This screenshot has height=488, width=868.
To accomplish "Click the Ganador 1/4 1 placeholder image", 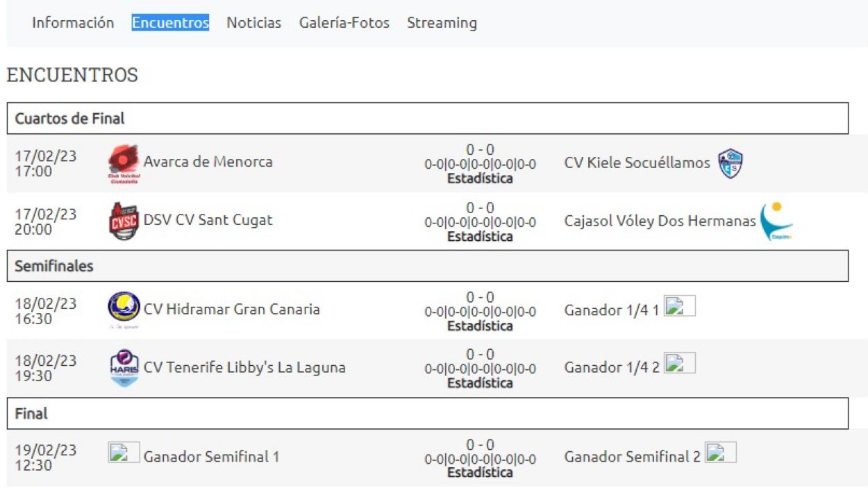I will [679, 306].
